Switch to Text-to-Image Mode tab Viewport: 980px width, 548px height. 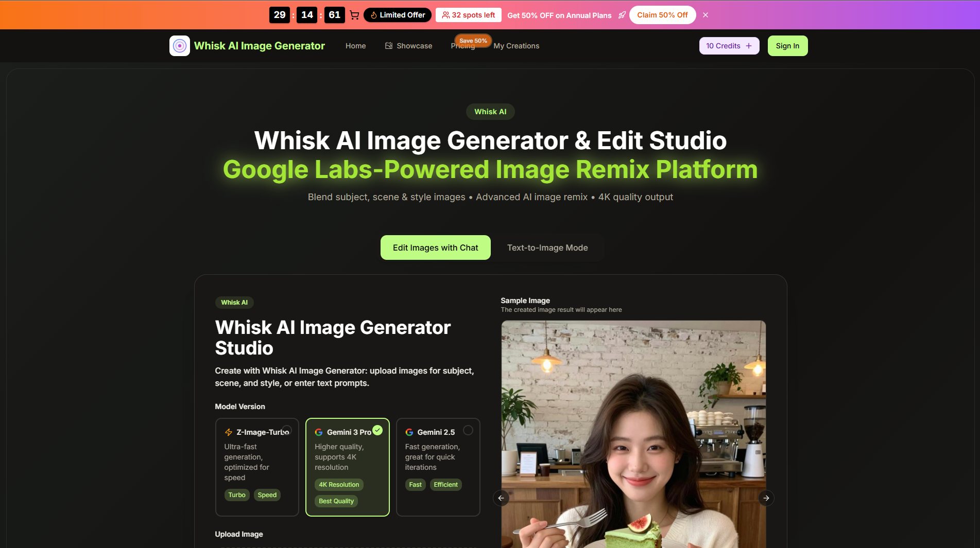click(x=547, y=248)
